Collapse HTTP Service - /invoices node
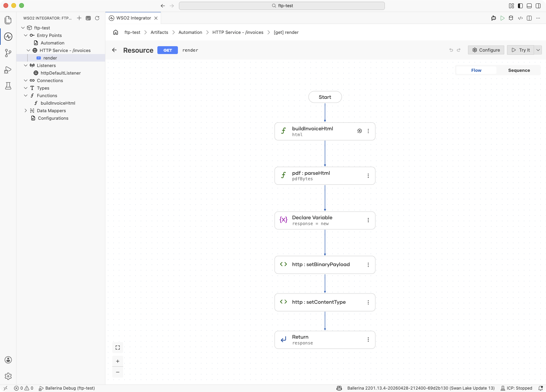The height and width of the screenshot is (392, 546). click(x=28, y=50)
